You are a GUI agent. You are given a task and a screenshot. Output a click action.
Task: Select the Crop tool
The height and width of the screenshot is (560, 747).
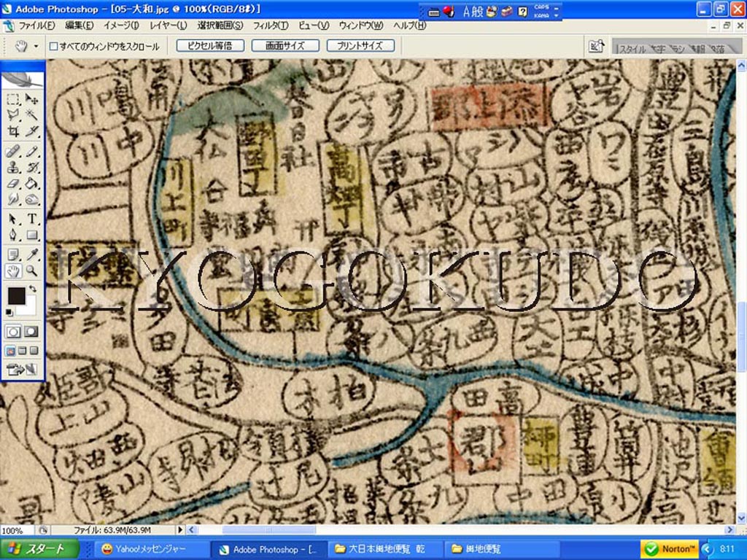tap(13, 131)
